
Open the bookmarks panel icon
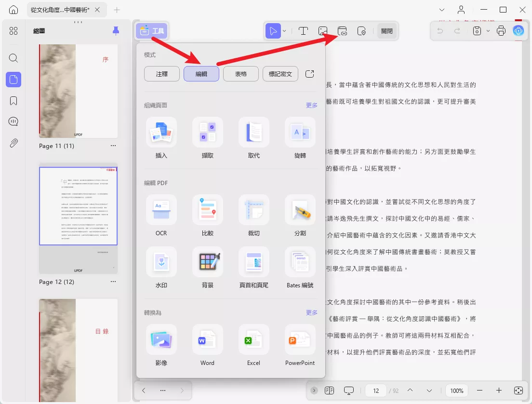coord(13,101)
